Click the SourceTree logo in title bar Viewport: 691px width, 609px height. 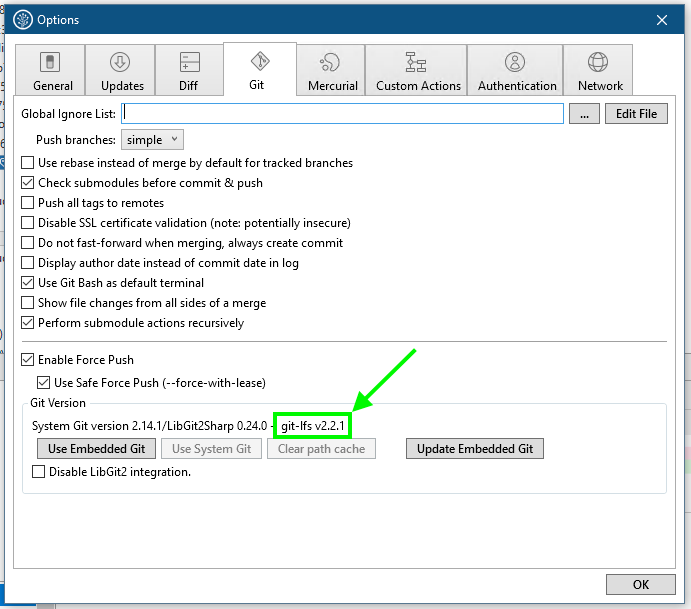coord(22,20)
